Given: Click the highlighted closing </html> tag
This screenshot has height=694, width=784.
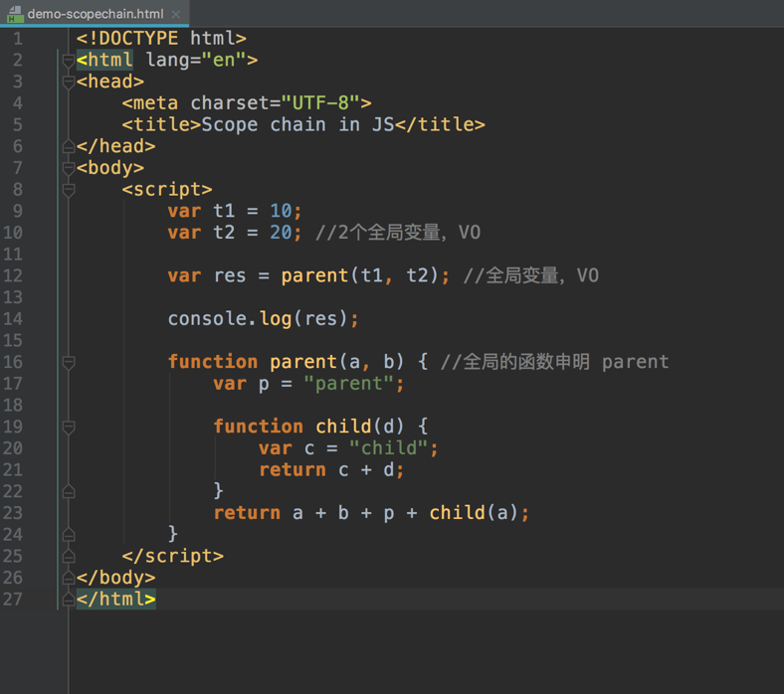Looking at the screenshot, I should tap(115, 600).
